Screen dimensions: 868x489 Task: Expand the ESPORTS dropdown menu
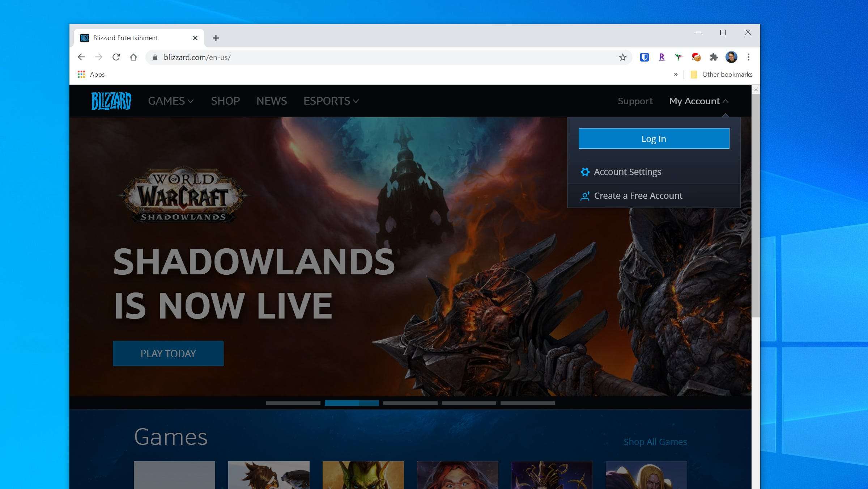tap(331, 101)
